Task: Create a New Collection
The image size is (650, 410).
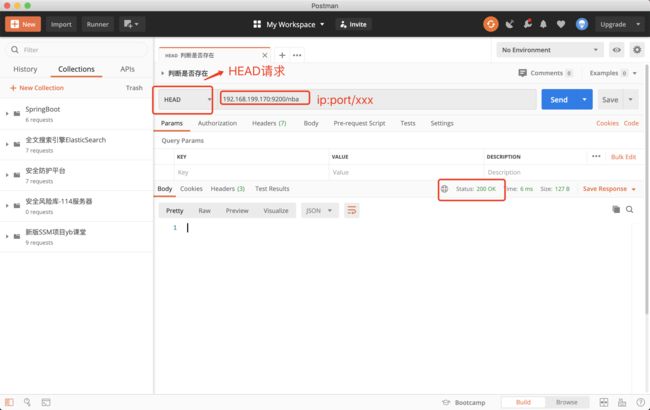Action: coord(37,88)
